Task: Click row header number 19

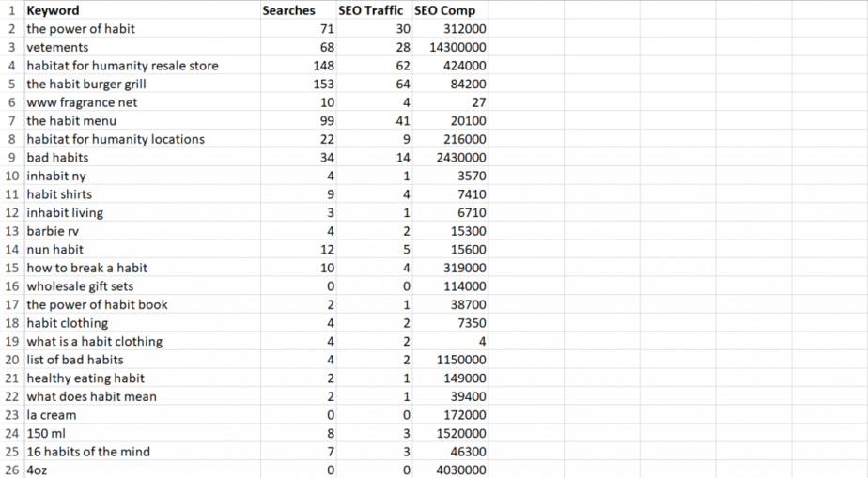Action: pyautogui.click(x=12, y=341)
